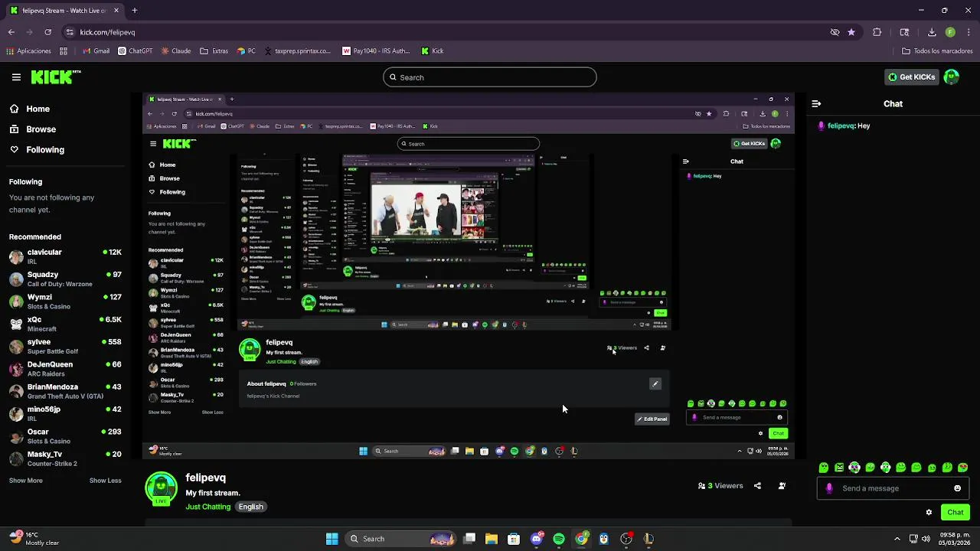Open Masky_Tv recommended channel
Image resolution: width=980 pixels, height=551 pixels.
pyautogui.click(x=65, y=458)
